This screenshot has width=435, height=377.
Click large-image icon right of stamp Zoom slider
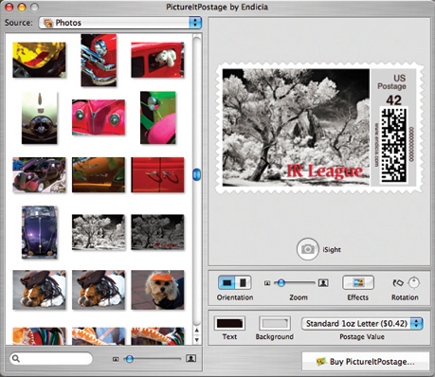[x=323, y=283]
